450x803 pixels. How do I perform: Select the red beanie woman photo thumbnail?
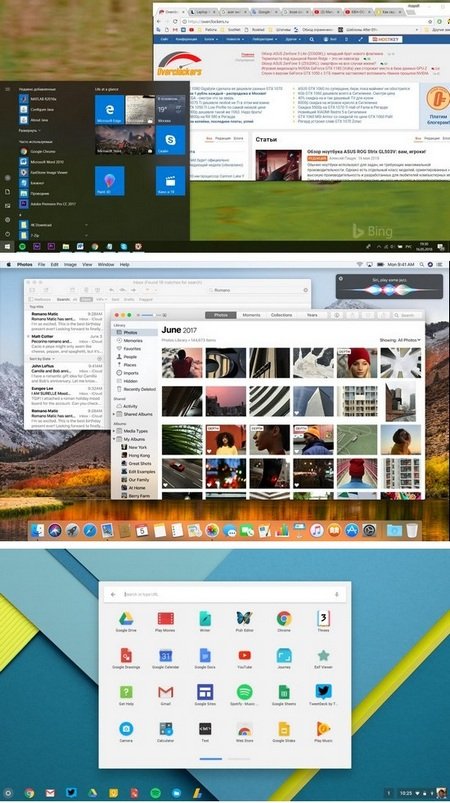pos(357,363)
